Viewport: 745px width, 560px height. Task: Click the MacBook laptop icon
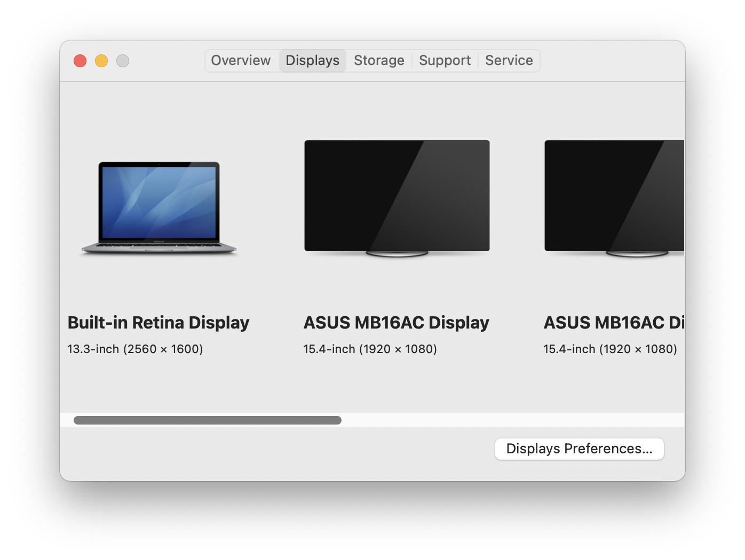(x=158, y=207)
